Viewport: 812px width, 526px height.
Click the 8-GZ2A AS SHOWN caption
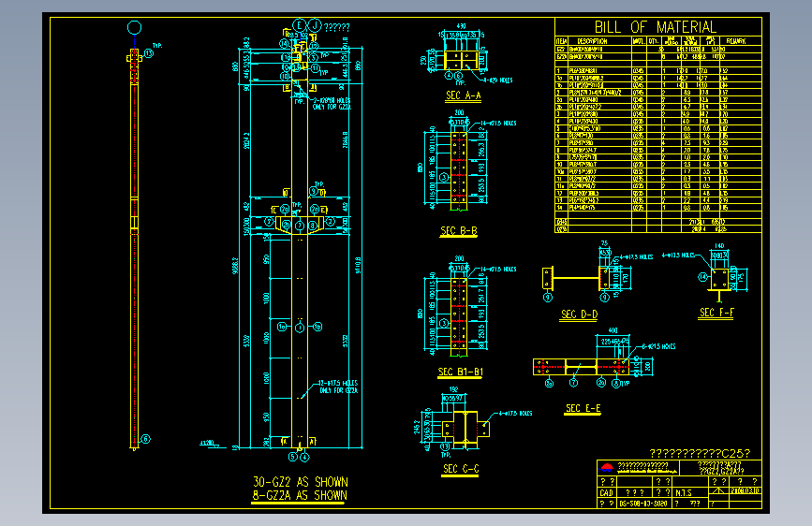300,495
